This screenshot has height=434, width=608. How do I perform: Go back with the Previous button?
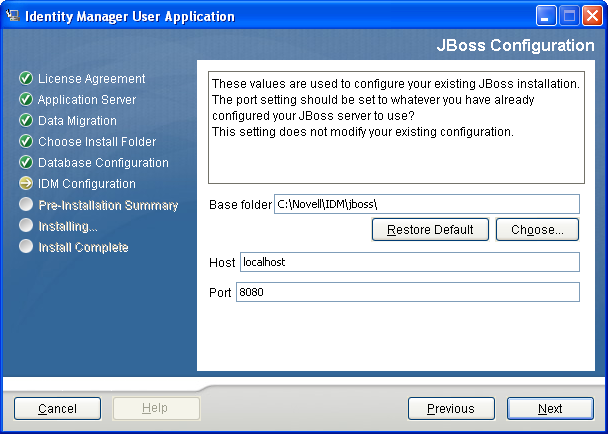451,408
